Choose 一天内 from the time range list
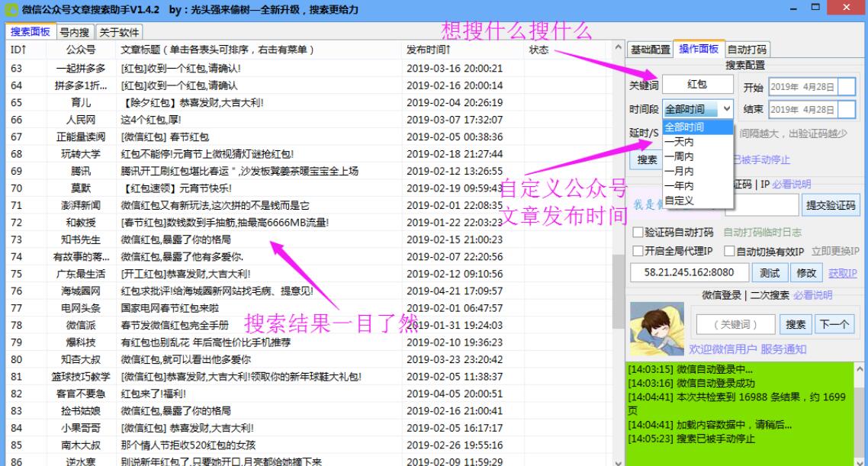This screenshot has height=466, width=868. (697, 142)
